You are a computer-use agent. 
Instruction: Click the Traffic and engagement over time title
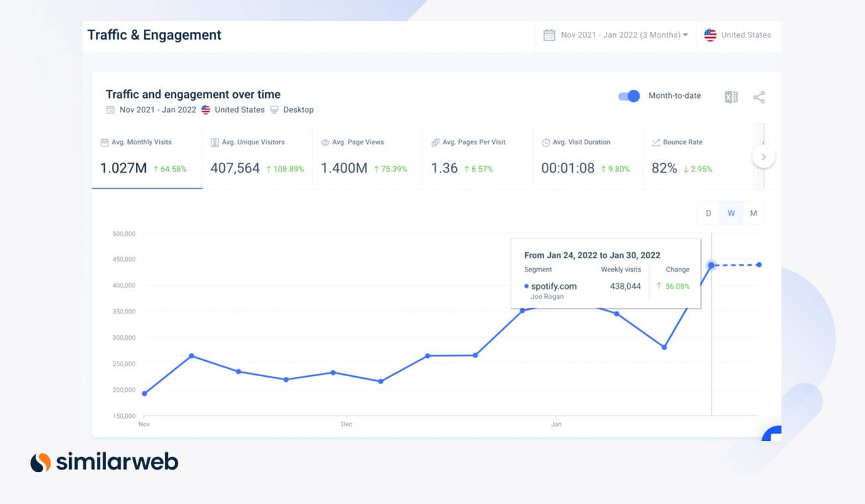(193, 94)
